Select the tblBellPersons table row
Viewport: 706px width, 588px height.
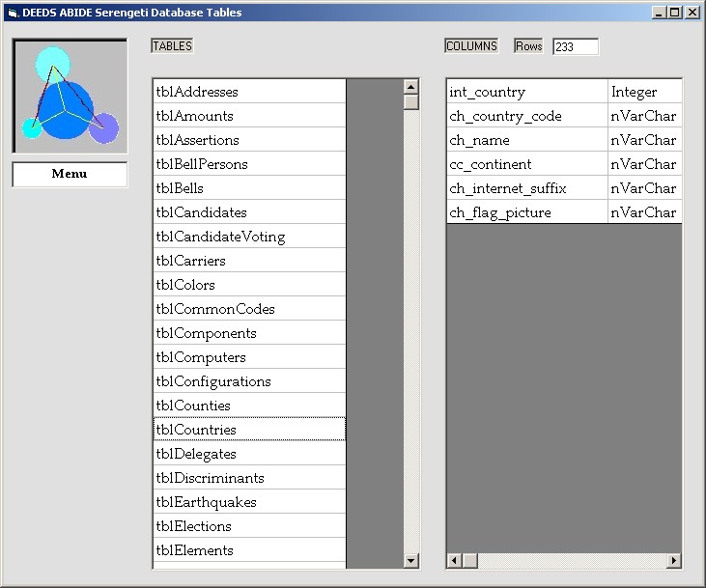click(x=249, y=164)
